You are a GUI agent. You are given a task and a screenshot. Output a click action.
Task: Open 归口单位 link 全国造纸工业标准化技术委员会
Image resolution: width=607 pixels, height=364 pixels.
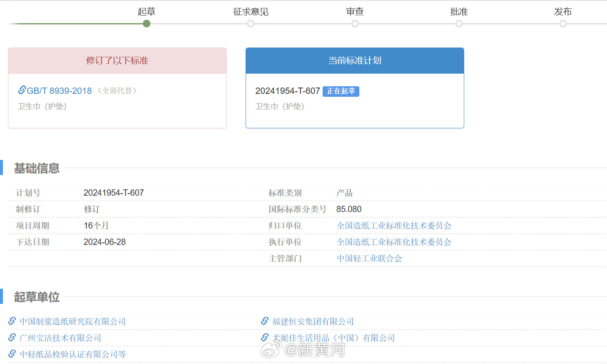point(394,226)
